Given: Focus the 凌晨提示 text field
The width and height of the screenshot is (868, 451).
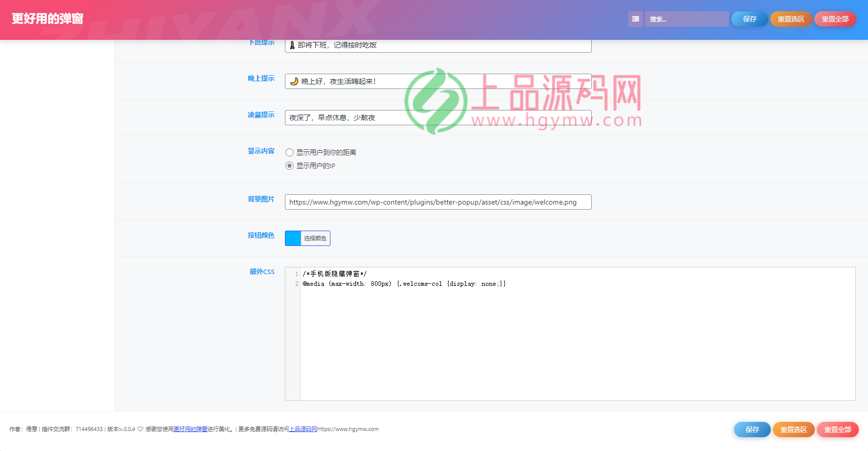Looking at the screenshot, I should point(438,118).
